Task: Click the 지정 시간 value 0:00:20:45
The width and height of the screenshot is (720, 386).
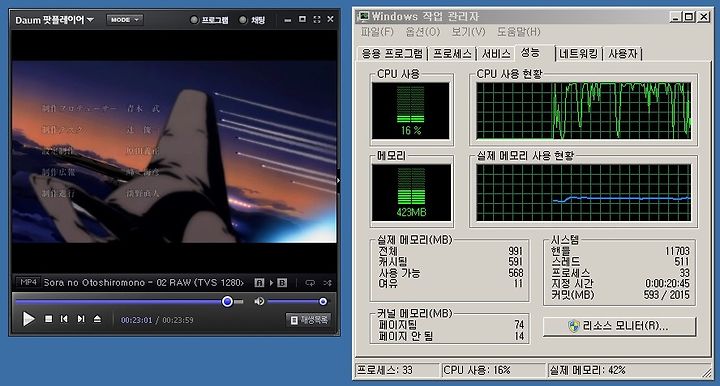Action: [667, 284]
